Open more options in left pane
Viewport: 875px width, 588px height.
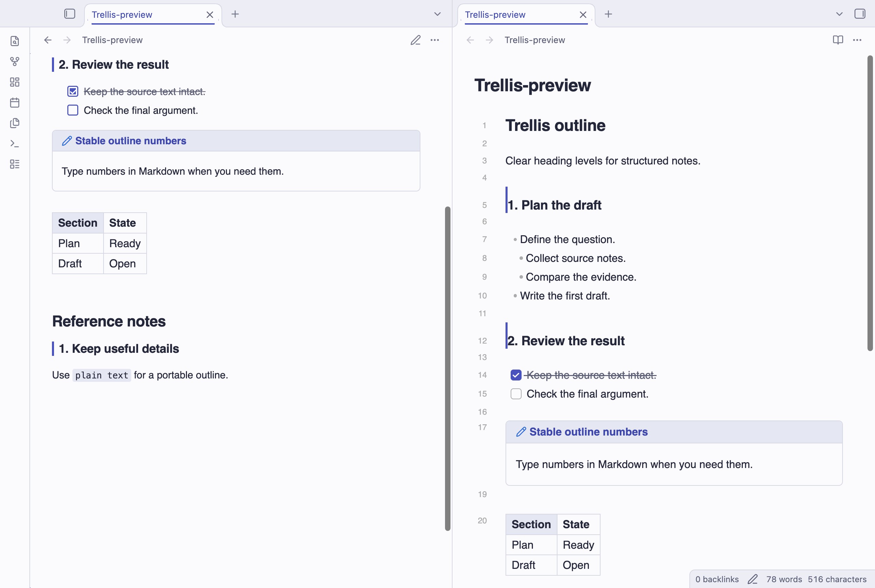coord(435,40)
